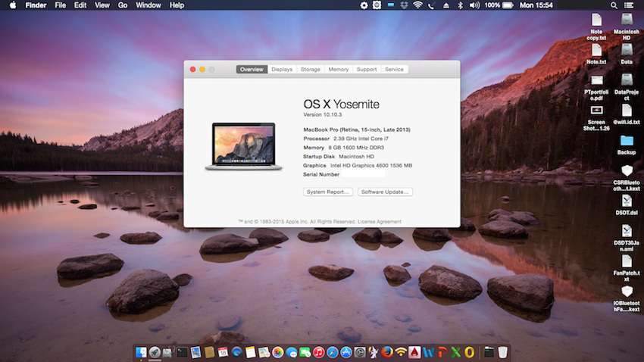Open iTunes from the Dock

tap(319, 352)
